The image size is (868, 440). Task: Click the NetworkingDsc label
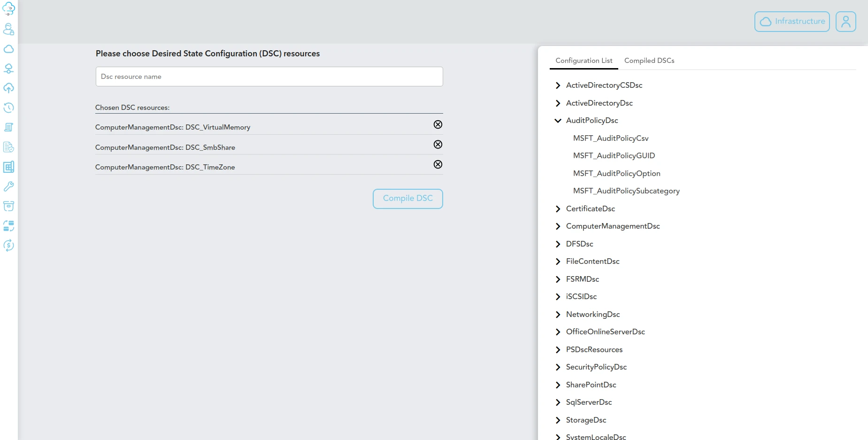593,314
